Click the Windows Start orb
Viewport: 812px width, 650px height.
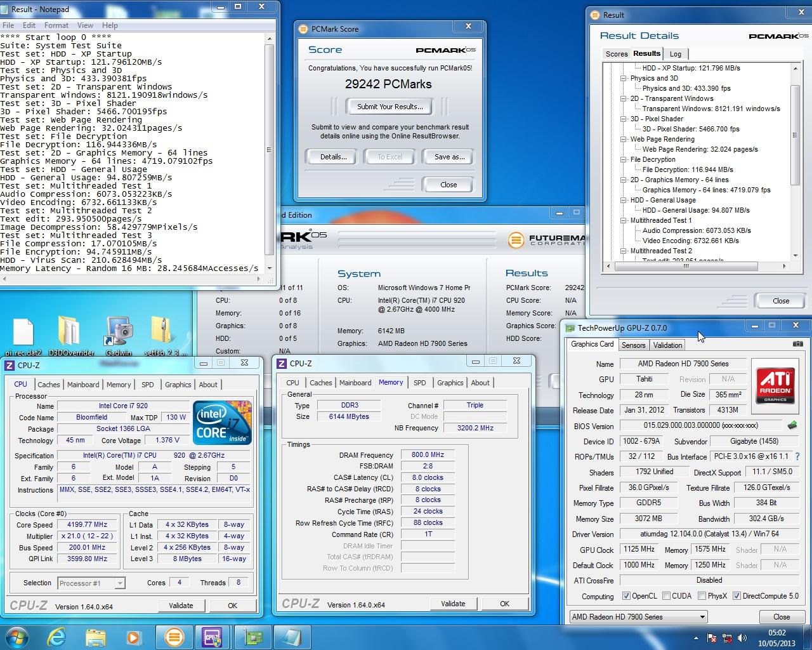(16, 637)
